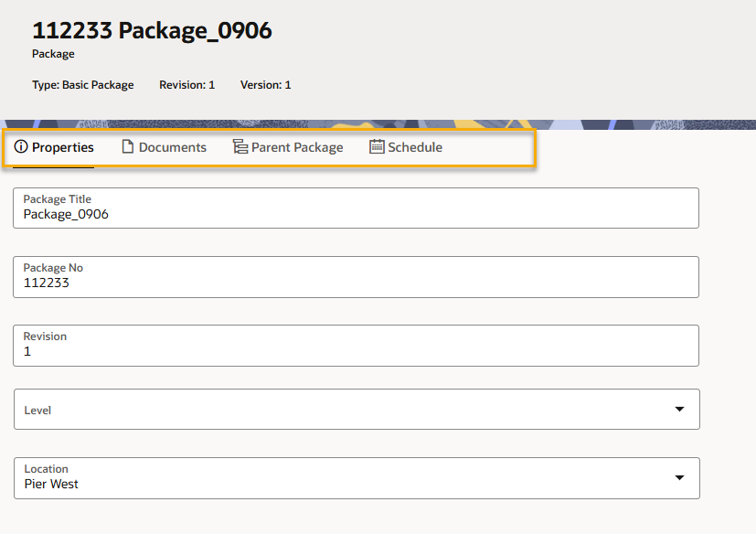This screenshot has height=534, width=756.
Task: Click the Type: Basic Package text
Action: pyautogui.click(x=83, y=85)
